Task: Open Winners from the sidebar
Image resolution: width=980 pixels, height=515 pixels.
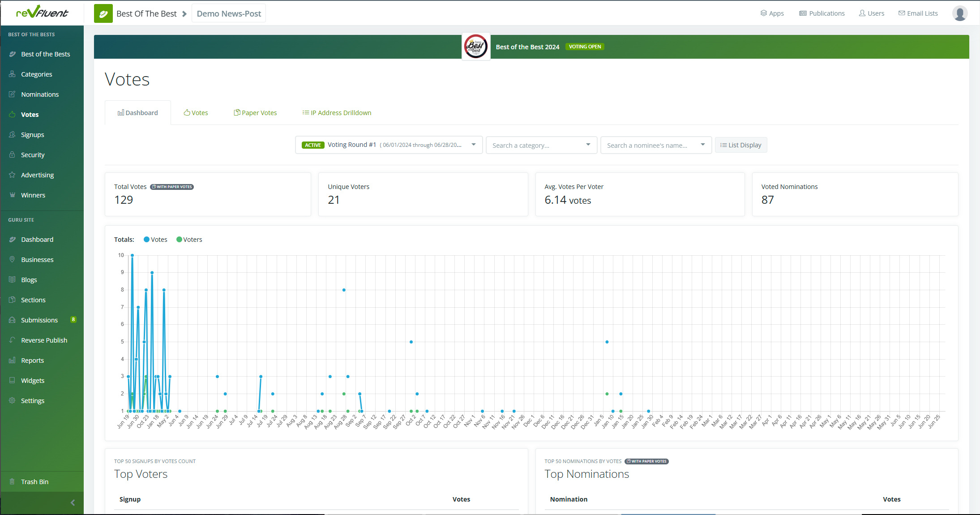Action: click(x=33, y=195)
